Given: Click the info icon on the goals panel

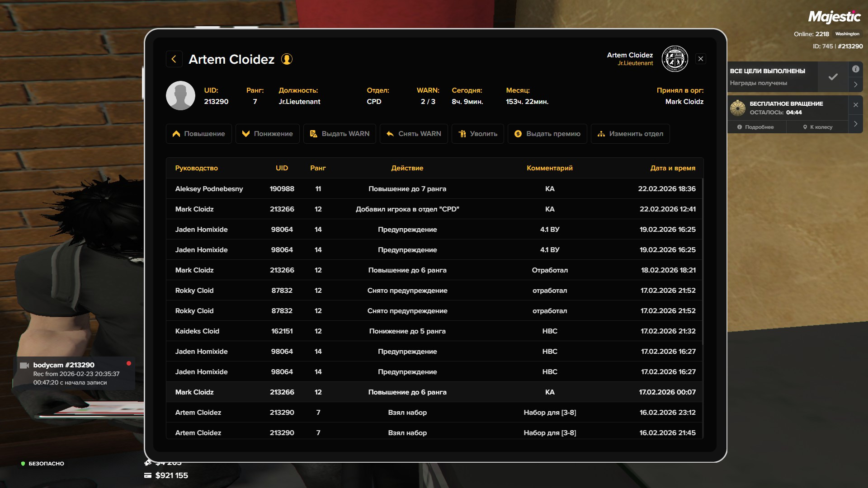Looking at the screenshot, I should 855,69.
